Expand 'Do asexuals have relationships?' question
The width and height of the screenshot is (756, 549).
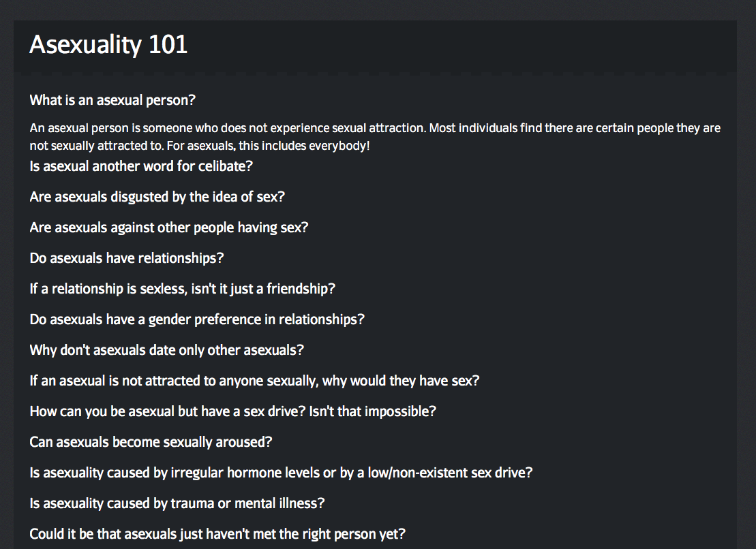pyautogui.click(x=127, y=258)
